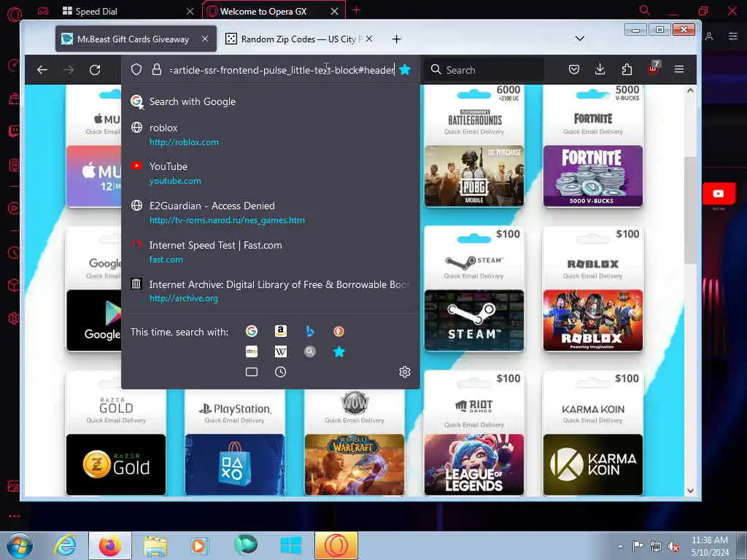
Task: Open search settings gear in dropdown
Action: 404,372
